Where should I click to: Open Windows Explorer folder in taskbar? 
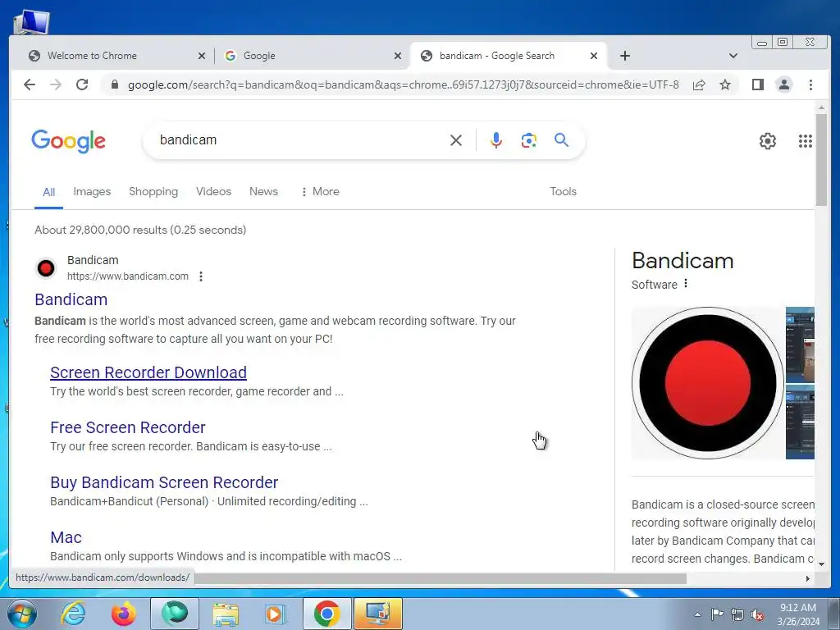[226, 614]
